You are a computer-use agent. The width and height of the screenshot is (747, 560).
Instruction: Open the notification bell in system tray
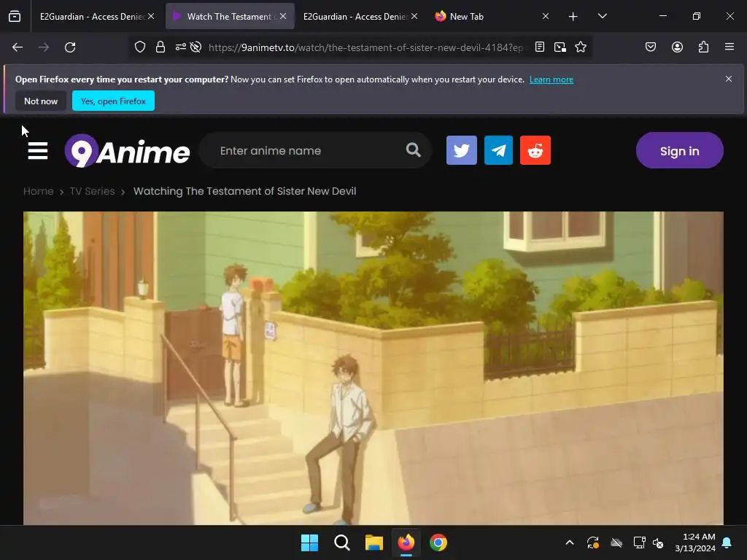pyautogui.click(x=727, y=542)
